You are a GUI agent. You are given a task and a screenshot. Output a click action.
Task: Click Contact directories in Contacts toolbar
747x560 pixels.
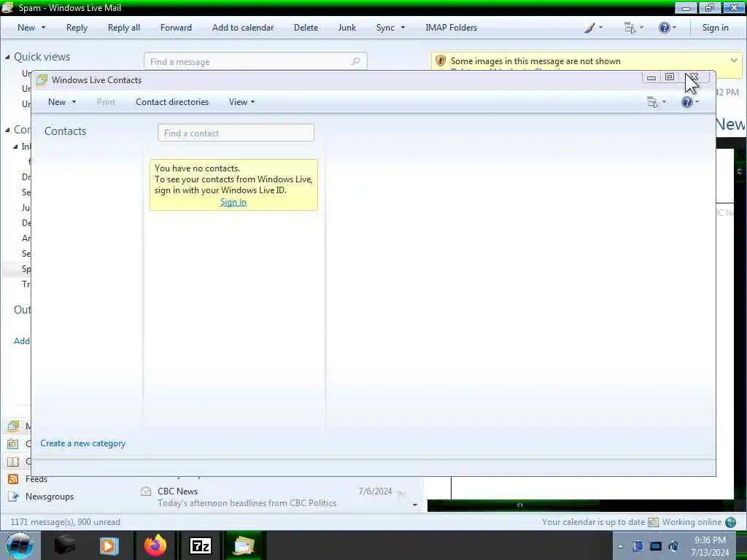[x=172, y=102]
